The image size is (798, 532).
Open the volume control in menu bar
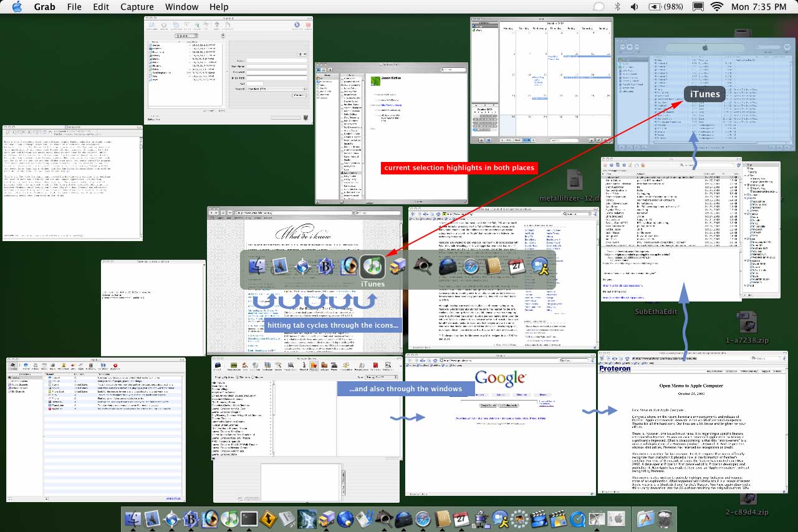(x=635, y=7)
